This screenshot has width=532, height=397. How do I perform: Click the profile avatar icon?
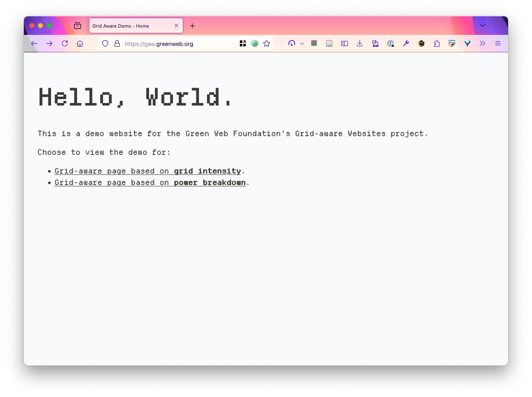coord(421,43)
